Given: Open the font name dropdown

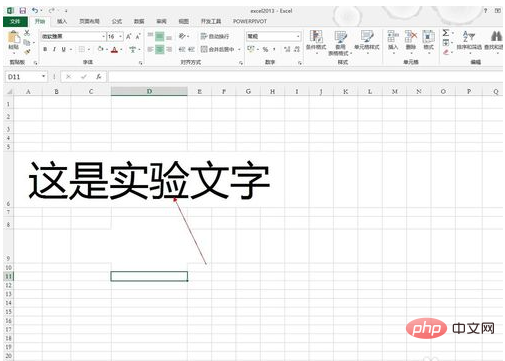Looking at the screenshot, I should pos(103,36).
